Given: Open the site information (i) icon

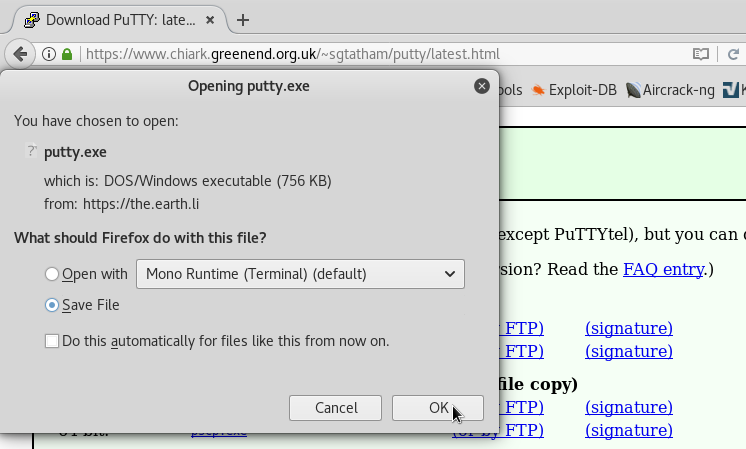Looking at the screenshot, I should coord(49,54).
